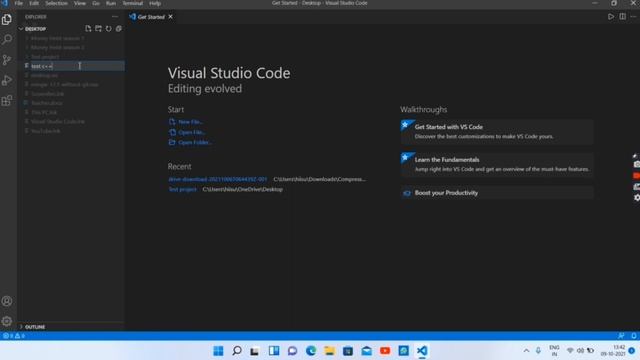This screenshot has width=640, height=360.
Task: Open the Terminal menu
Action: 133,3
